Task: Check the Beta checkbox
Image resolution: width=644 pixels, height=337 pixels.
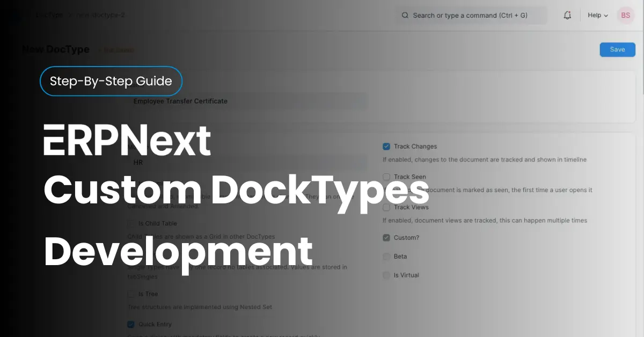Action: click(386, 257)
